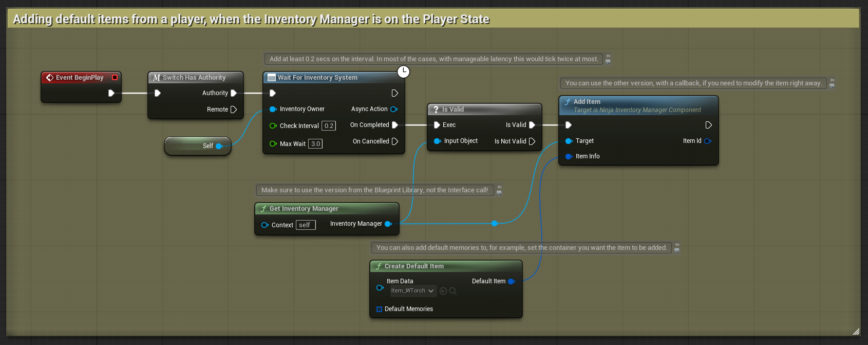
Task: Pin the 'Make sure to use the version' comment bubble
Action: coord(499,187)
